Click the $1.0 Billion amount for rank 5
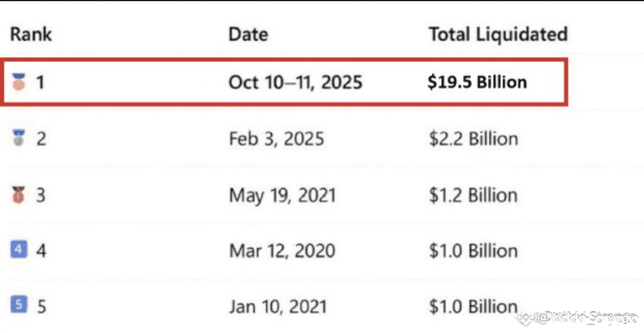644x333 pixels. click(473, 307)
